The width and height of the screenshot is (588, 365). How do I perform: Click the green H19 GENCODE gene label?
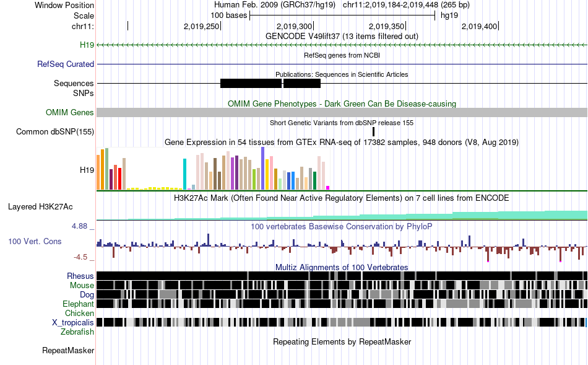(87, 45)
